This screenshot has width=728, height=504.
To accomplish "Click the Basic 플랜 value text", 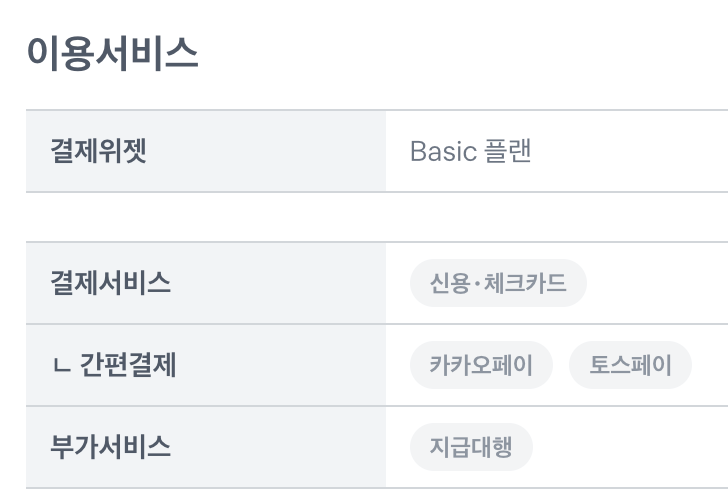I will point(470,151).
